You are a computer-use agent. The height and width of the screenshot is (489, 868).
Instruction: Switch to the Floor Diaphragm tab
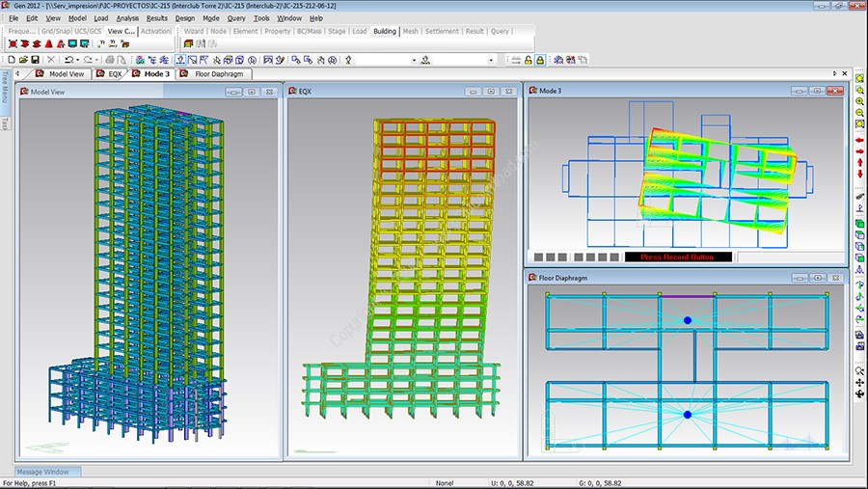tap(221, 73)
